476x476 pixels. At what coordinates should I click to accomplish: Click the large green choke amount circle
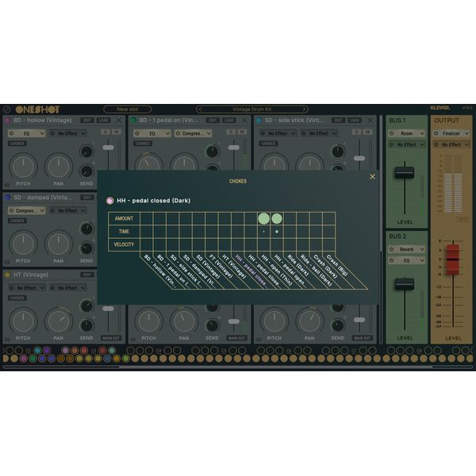263,218
